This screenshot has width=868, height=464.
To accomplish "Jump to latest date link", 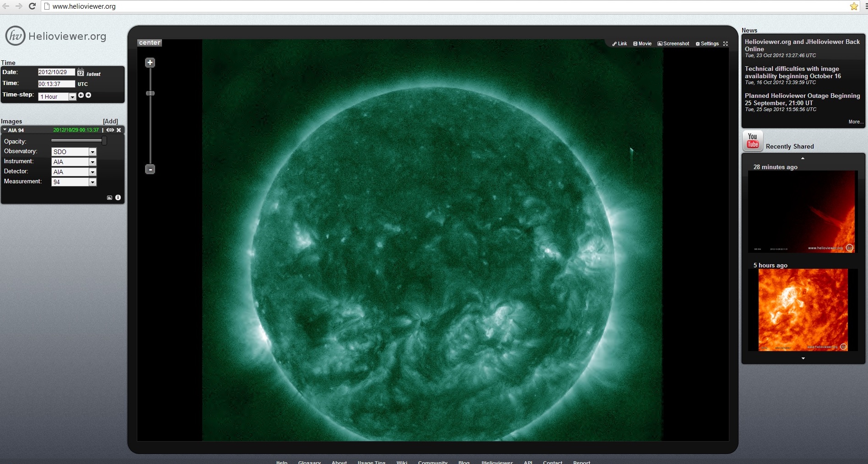I will (93, 74).
